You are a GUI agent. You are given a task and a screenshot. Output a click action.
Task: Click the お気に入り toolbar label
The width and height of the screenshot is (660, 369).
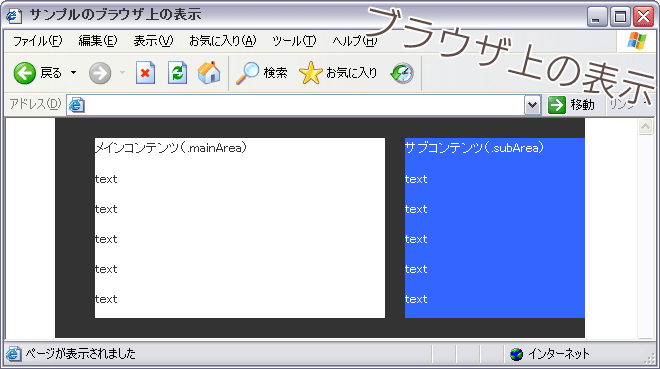[351, 73]
